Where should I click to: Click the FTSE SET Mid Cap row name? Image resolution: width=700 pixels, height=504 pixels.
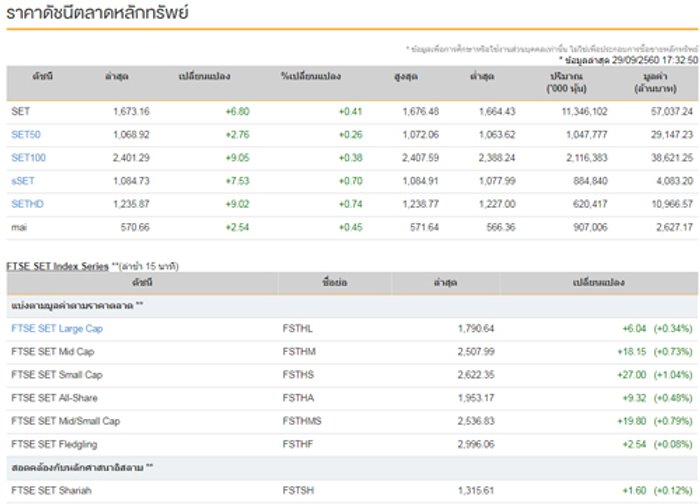point(53,352)
